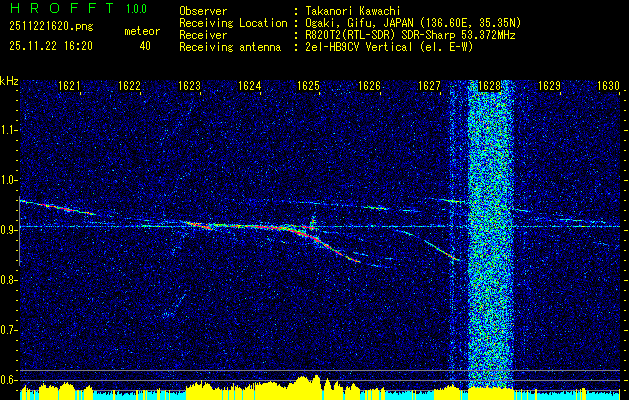Click the 1627 time marker
This screenshot has height=400, width=629.
[429, 85]
